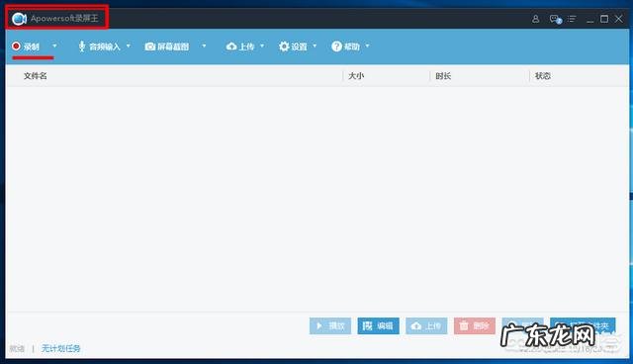633x364 pixels.
Task: Click the open folder button at bottom right
Action: [x=583, y=325]
